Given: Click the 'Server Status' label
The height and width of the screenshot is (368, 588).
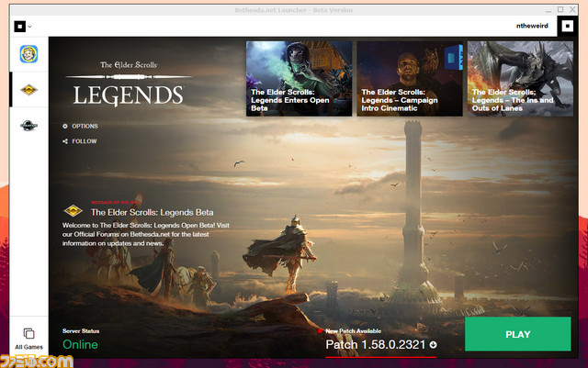Looking at the screenshot, I should pyautogui.click(x=81, y=331).
